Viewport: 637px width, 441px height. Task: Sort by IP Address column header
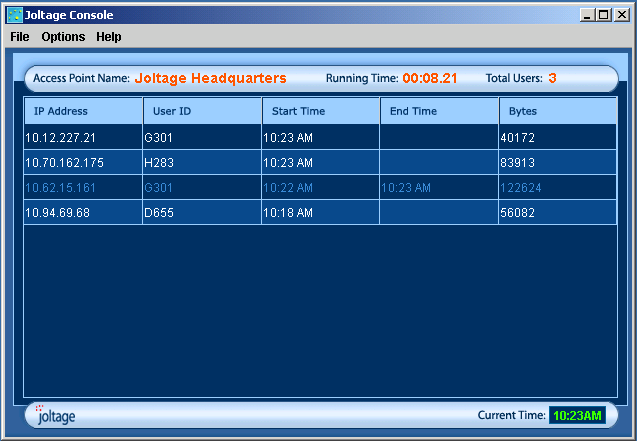click(83, 111)
